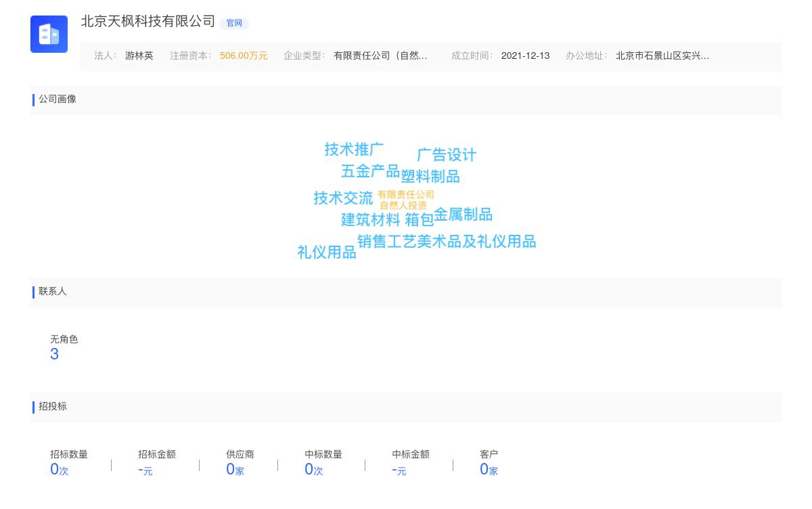Image resolution: width=812 pixels, height=509 pixels.
Task: Click word cloud tag 技术推广
Action: 354,149
